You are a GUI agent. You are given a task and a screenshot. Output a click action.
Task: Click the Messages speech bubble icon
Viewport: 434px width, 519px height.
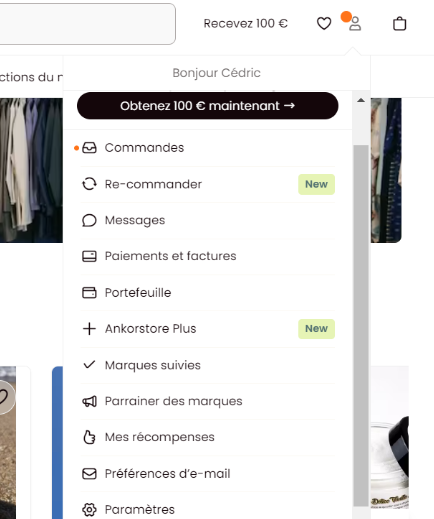pyautogui.click(x=89, y=220)
